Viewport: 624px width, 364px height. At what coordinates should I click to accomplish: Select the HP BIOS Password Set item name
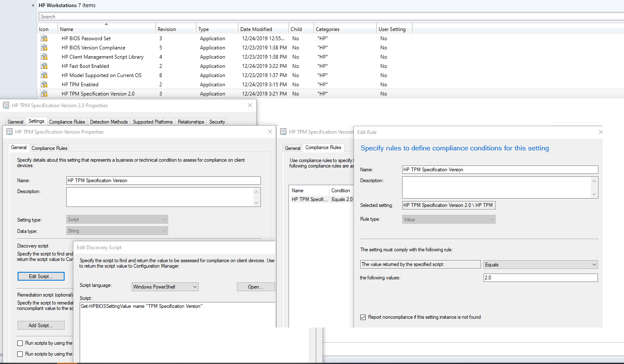point(86,38)
